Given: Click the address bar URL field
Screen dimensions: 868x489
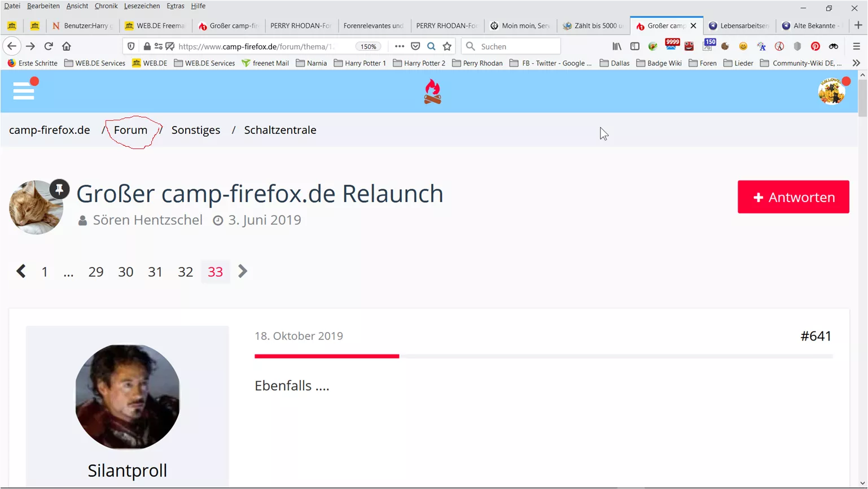Looking at the screenshot, I should pyautogui.click(x=256, y=46).
